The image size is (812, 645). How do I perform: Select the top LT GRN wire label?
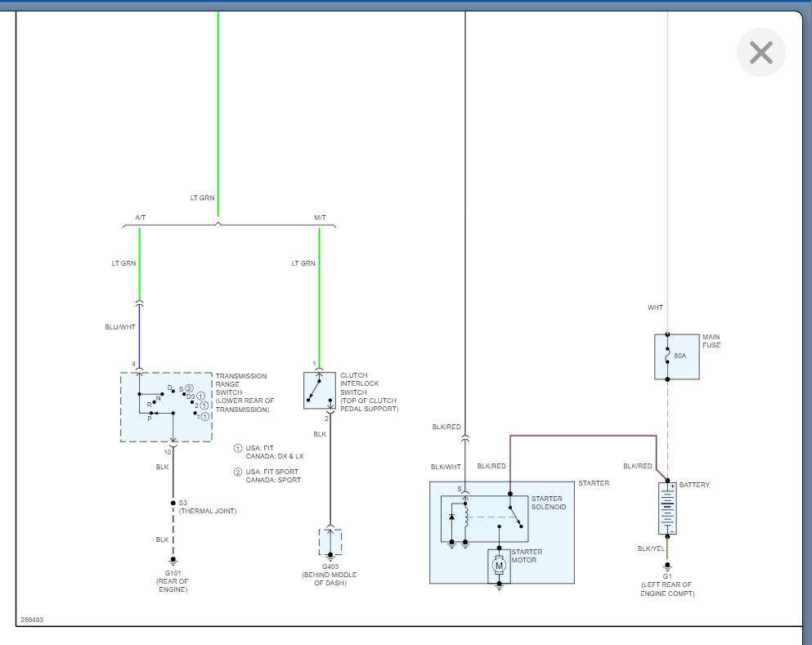coord(202,198)
